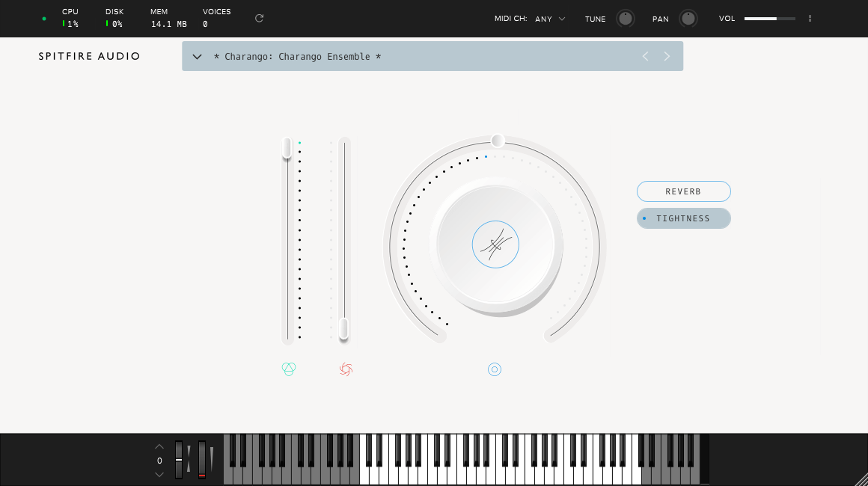
Task: Toggle the green dot above the left fader
Action: [299, 141]
